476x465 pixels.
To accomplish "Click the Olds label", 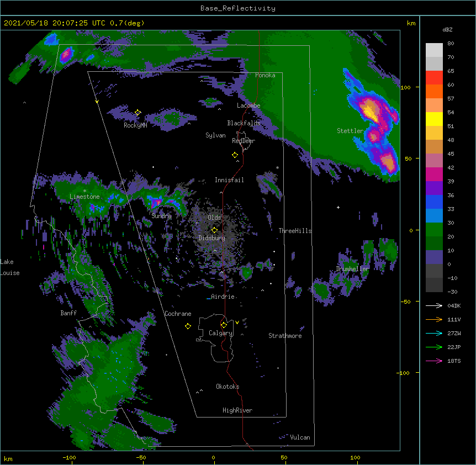I will pyautogui.click(x=214, y=218).
